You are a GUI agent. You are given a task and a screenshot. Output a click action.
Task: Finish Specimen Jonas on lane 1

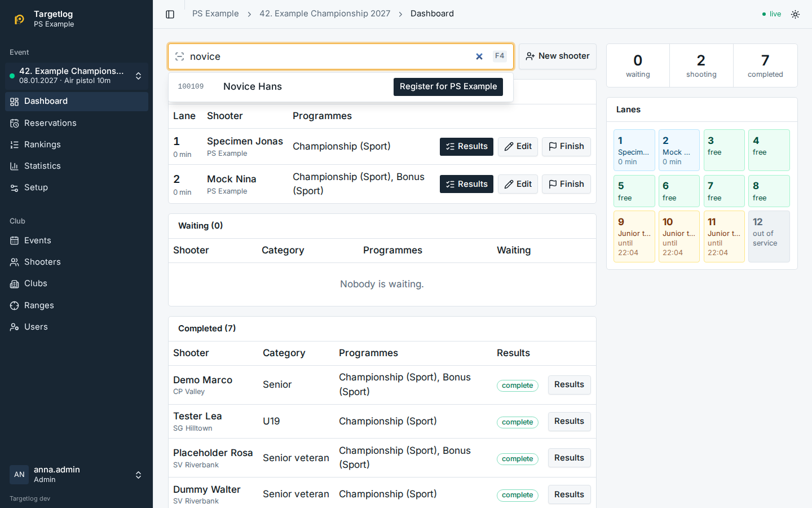coord(566,147)
